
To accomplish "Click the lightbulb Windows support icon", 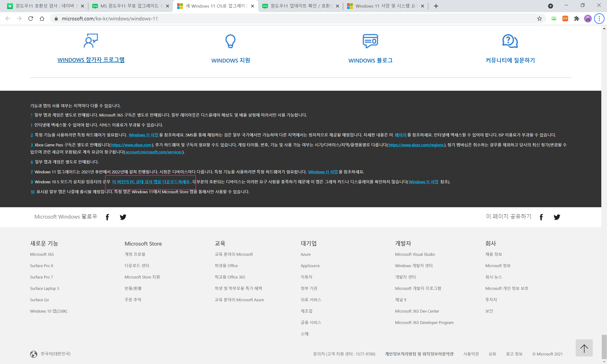I will coord(230,41).
